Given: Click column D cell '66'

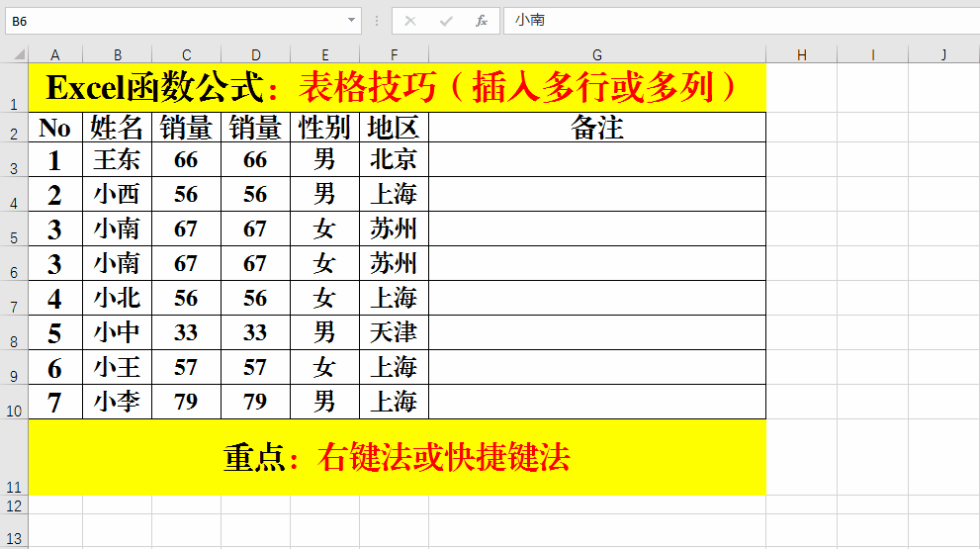Looking at the screenshot, I should 255,160.
